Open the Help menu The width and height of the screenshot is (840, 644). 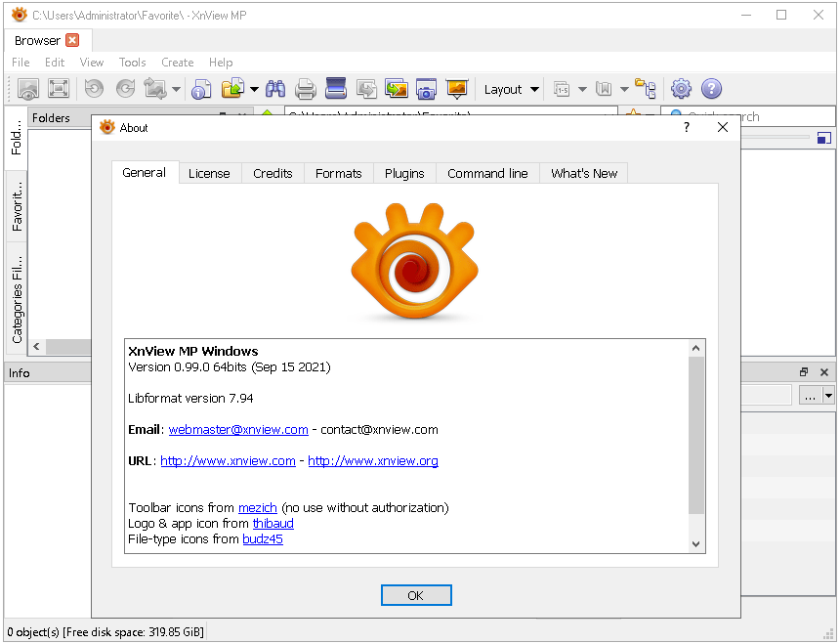(221, 63)
